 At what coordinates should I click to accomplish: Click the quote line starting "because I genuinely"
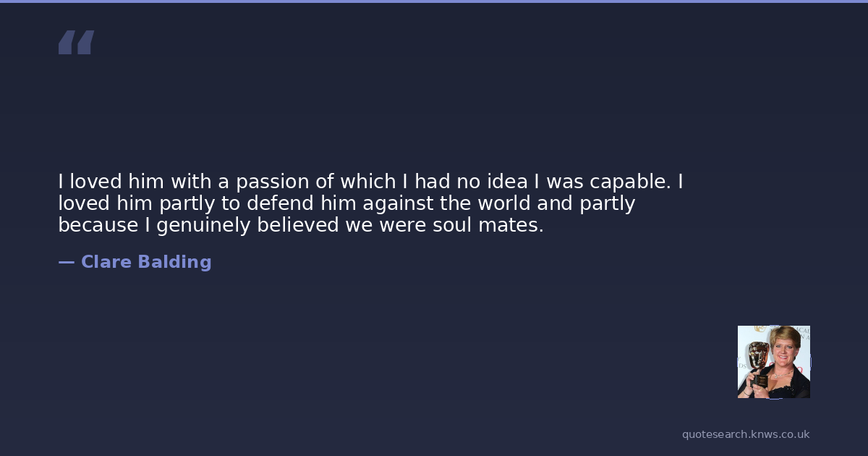point(300,225)
